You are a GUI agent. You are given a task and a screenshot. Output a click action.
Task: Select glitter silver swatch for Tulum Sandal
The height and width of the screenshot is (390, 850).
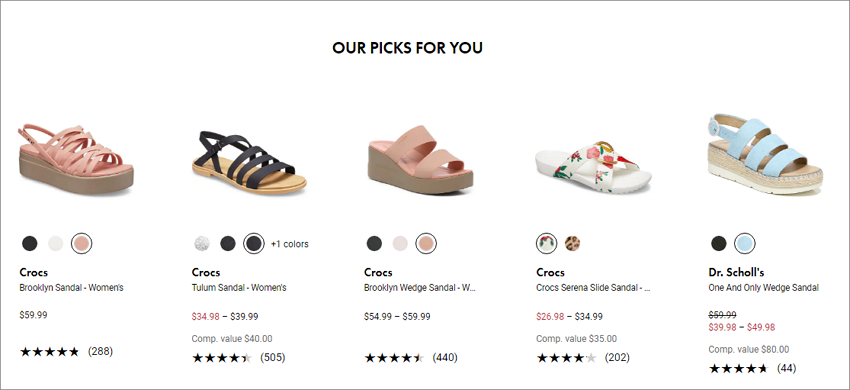(x=202, y=244)
